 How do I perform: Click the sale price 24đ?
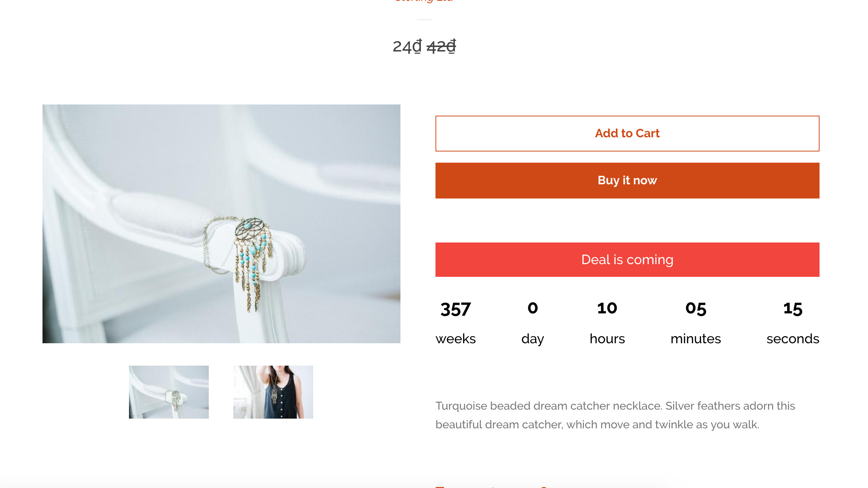point(408,47)
